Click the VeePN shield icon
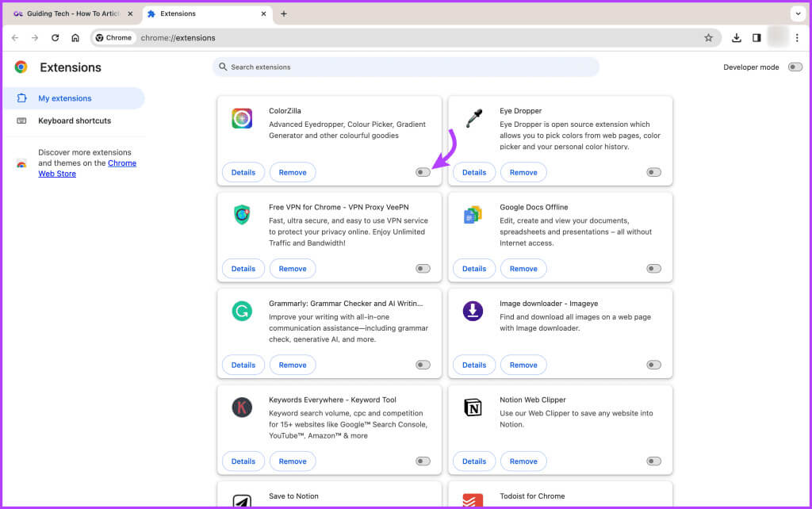 coord(242,214)
